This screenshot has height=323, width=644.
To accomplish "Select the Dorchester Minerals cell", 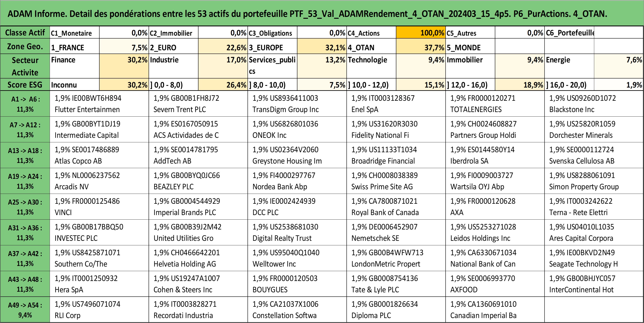I will (594, 130).
